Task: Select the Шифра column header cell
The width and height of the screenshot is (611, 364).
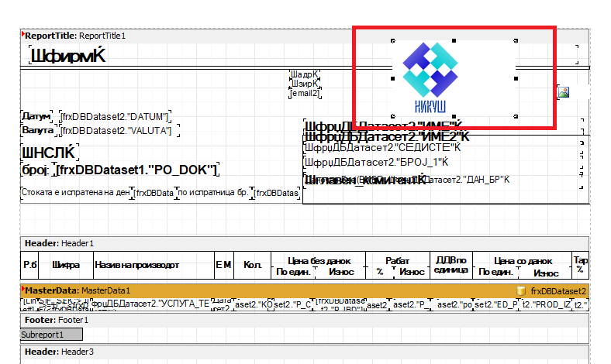Action: coord(66,265)
